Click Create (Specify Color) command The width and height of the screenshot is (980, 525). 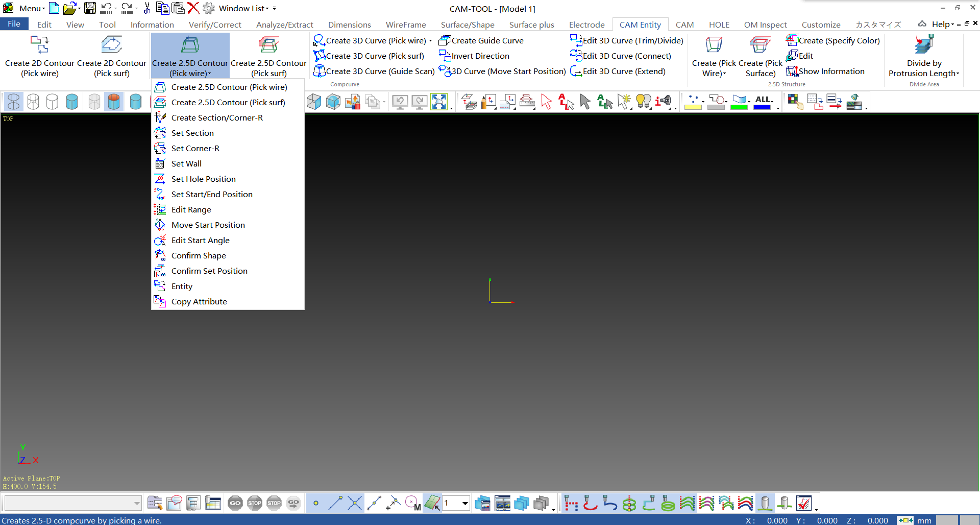click(x=833, y=40)
